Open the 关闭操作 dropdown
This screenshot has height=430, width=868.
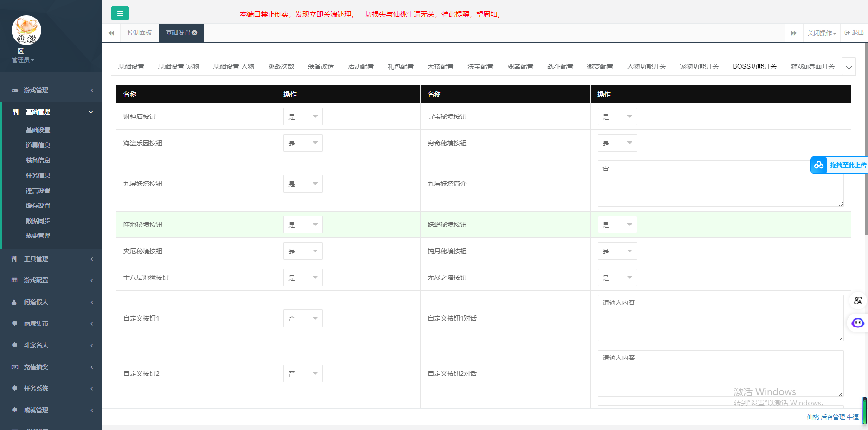[x=822, y=33]
